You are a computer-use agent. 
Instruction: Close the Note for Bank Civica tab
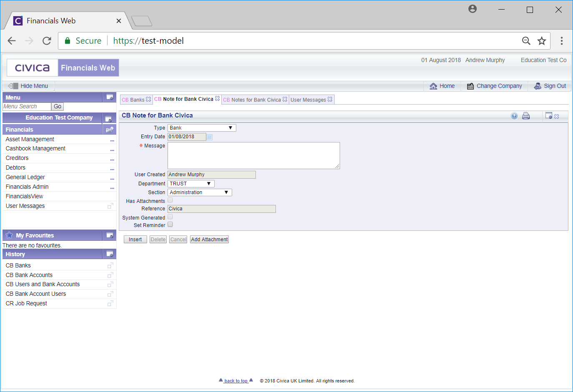[217, 99]
